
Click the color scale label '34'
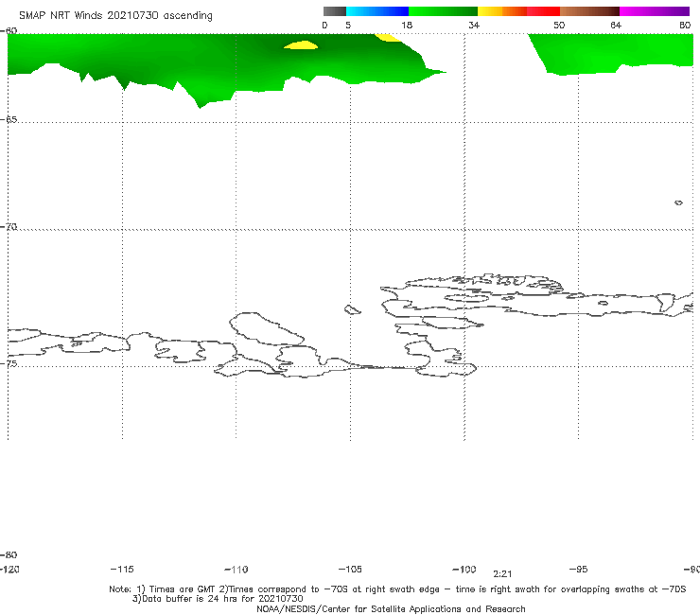click(x=474, y=25)
